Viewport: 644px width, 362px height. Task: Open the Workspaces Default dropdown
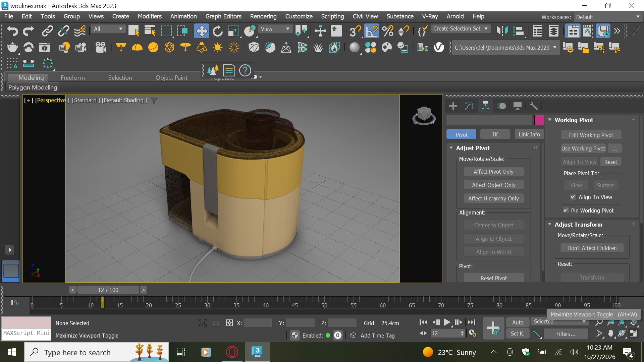click(x=607, y=17)
